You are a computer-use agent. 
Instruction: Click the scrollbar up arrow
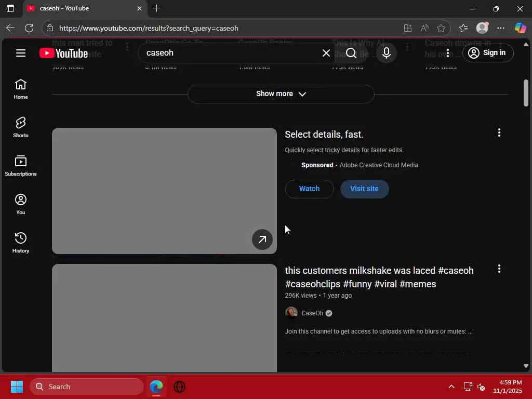[x=526, y=45]
